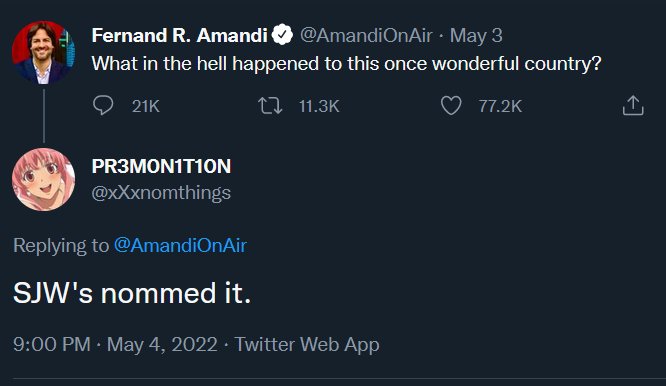Open the share upload icon
666x386 pixels.
[x=633, y=106]
